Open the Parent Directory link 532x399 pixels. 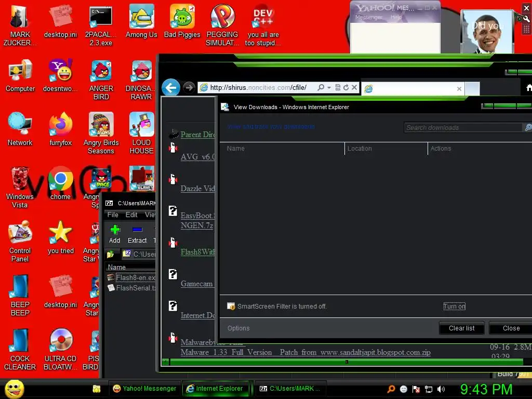pos(198,135)
